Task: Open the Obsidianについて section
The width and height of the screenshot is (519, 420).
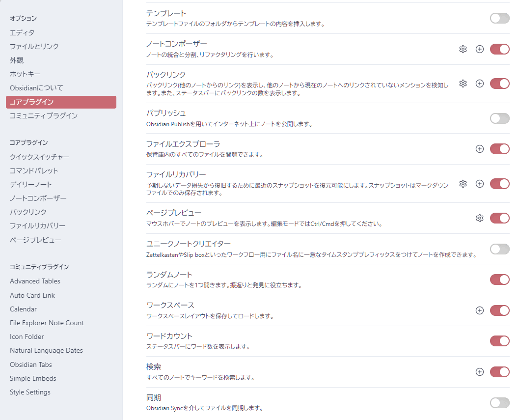Action: pos(32,88)
